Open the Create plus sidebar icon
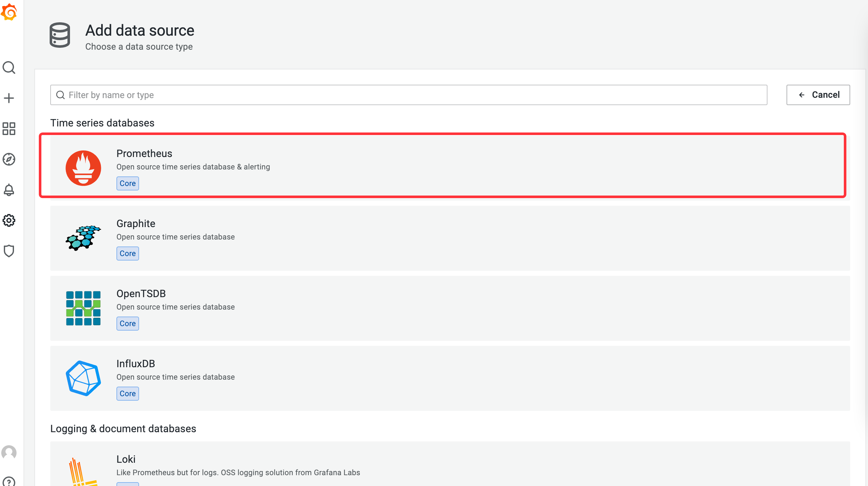Viewport: 868px width, 486px height. pos(9,98)
